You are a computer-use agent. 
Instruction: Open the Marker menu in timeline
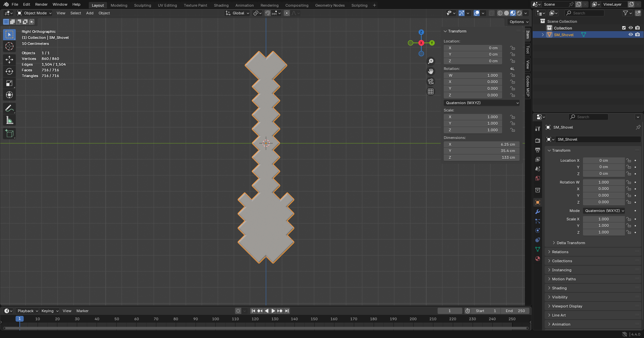[83, 311]
